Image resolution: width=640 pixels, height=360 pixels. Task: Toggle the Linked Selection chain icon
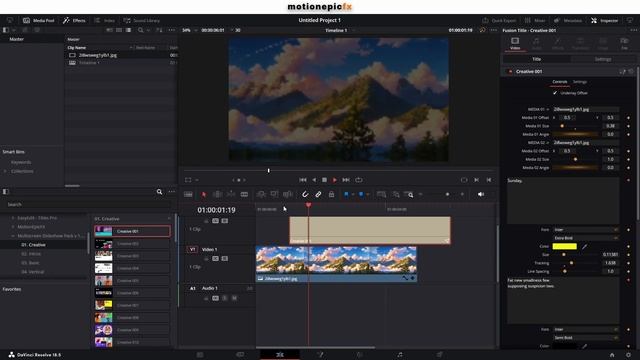(x=318, y=194)
